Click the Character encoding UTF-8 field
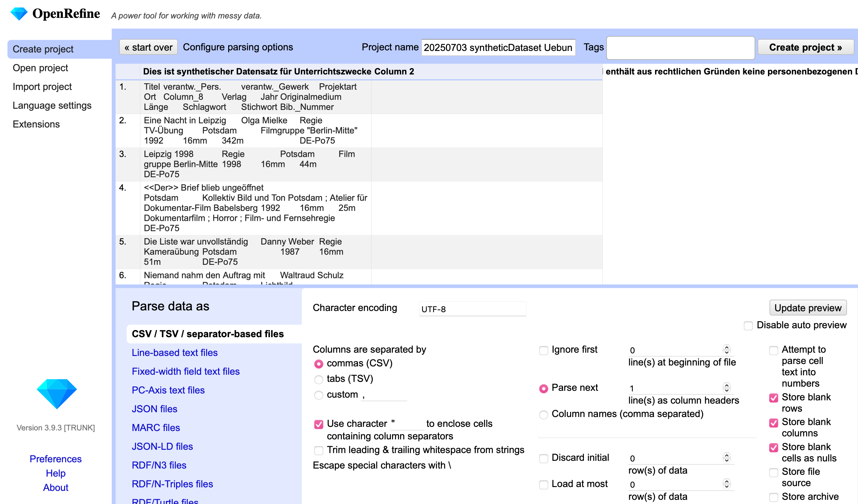The width and height of the screenshot is (858, 504). pyautogui.click(x=472, y=309)
